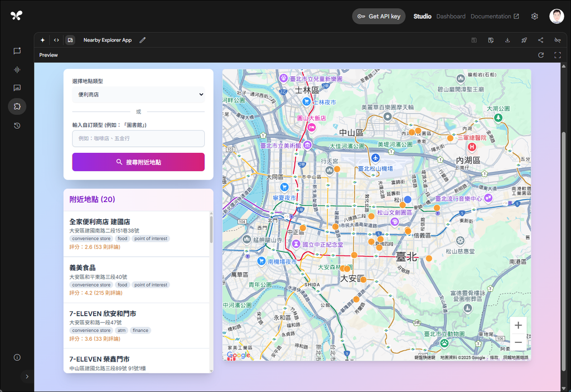Click the 附近地點 (20) heading
This screenshot has width=571, height=392.
tap(92, 199)
